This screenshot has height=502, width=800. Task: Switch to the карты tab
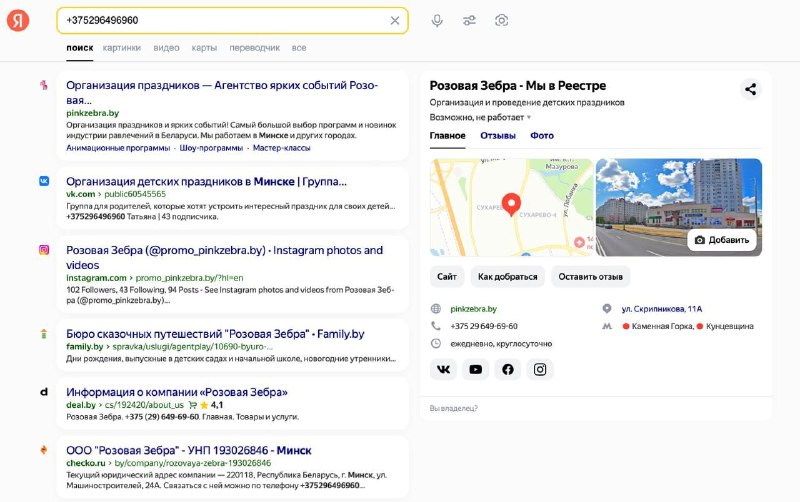tap(204, 48)
